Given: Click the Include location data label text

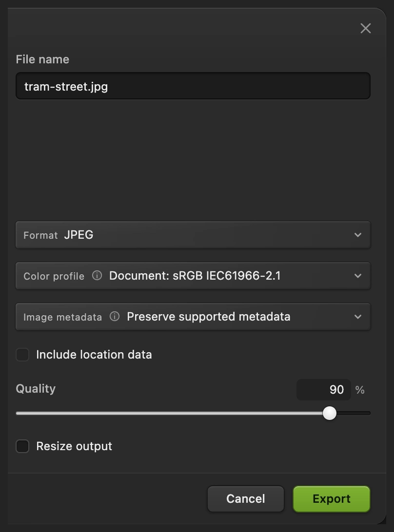Looking at the screenshot, I should click(94, 355).
